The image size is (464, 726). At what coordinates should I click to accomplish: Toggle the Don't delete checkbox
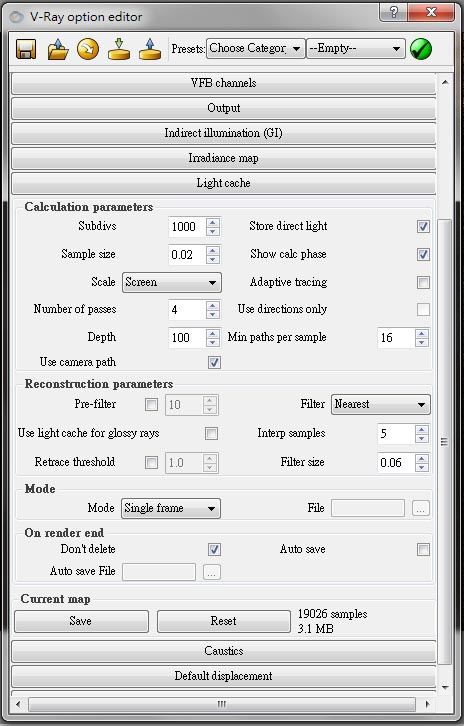(x=214, y=550)
